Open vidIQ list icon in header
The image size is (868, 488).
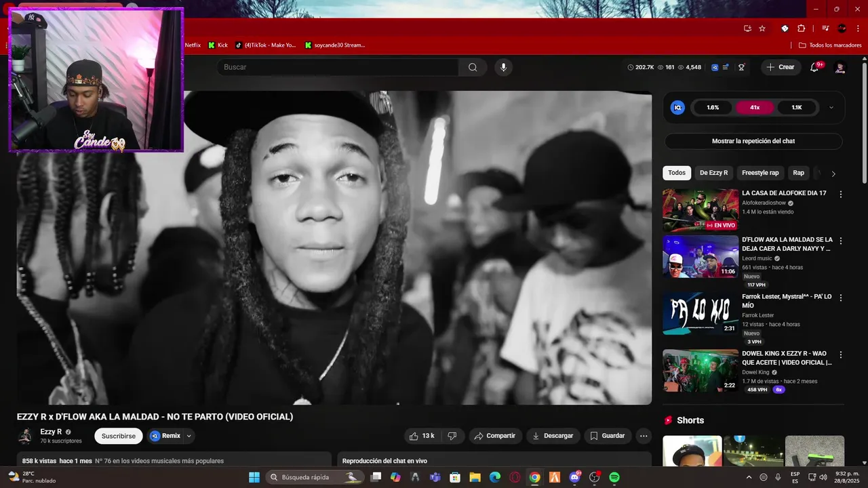(726, 67)
